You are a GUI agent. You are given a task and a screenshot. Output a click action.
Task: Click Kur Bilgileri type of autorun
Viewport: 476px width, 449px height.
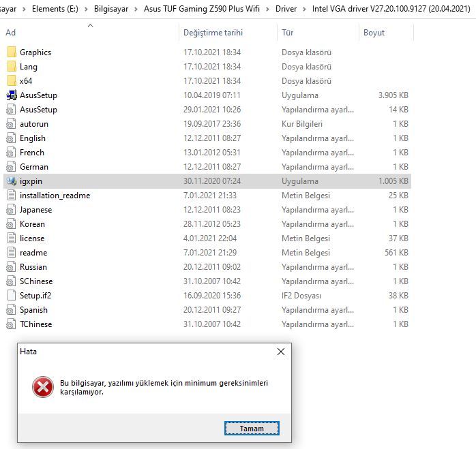point(301,124)
